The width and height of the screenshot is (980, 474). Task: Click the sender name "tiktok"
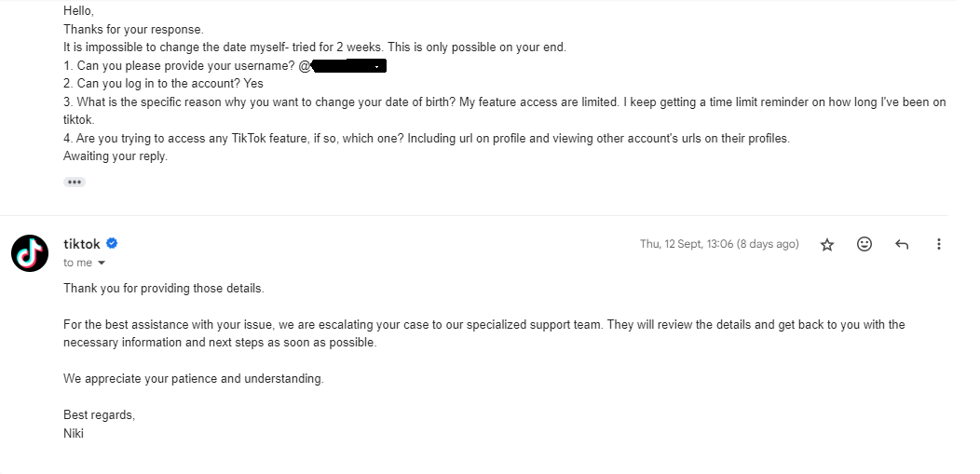(x=81, y=244)
